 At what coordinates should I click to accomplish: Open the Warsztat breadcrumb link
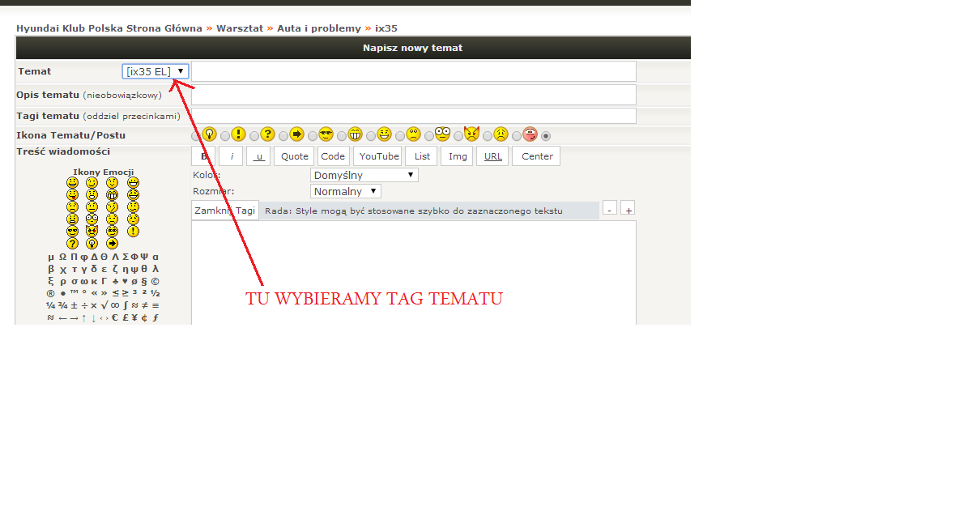click(x=240, y=28)
